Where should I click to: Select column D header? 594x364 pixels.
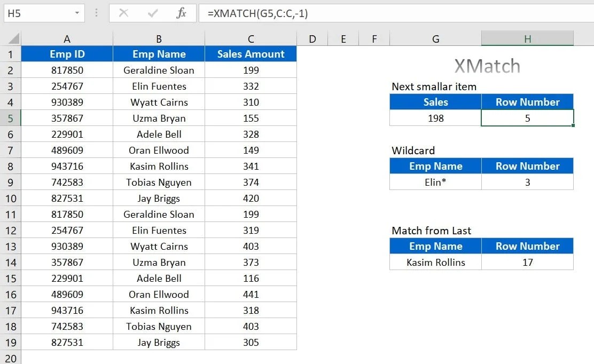point(312,38)
